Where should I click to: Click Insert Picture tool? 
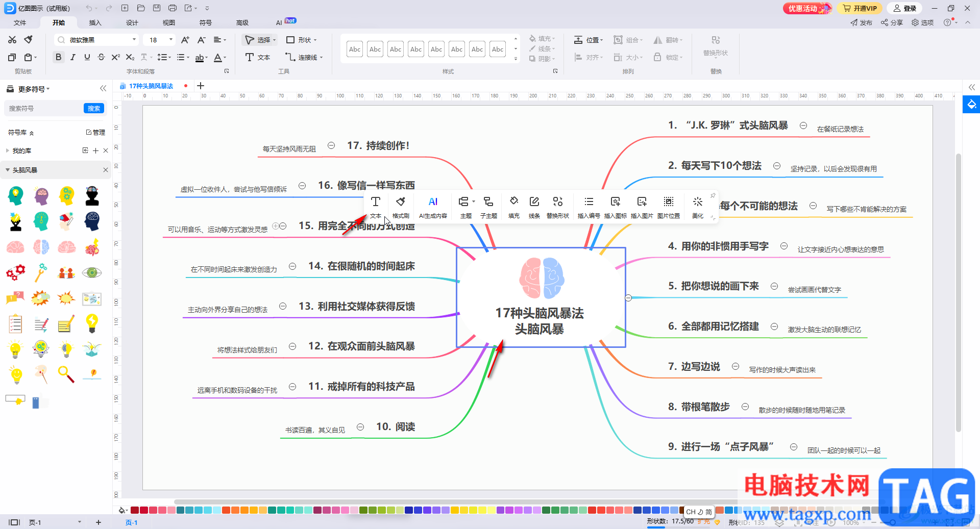tap(642, 207)
